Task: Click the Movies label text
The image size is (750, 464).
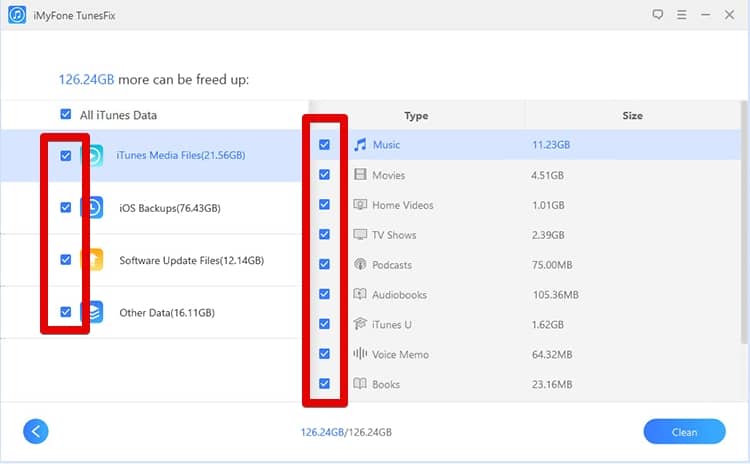Action: [388, 176]
